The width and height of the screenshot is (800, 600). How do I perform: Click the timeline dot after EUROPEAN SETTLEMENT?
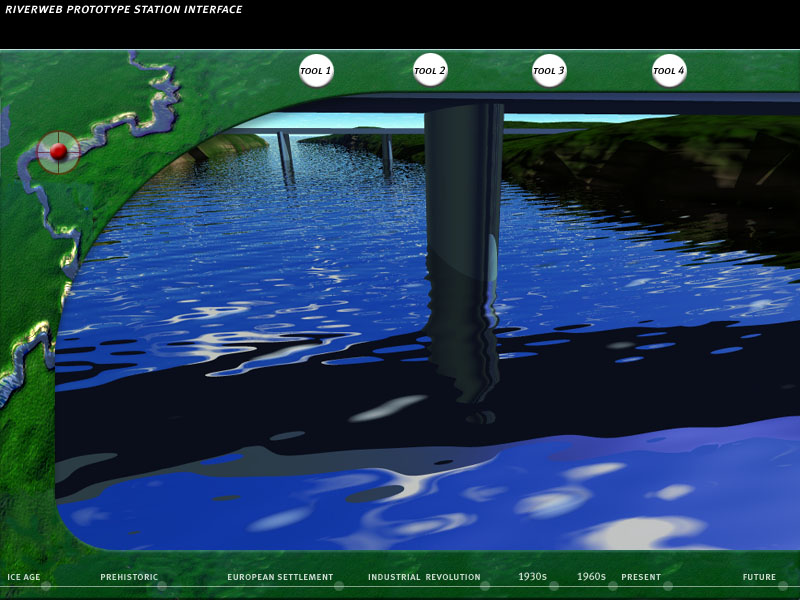click(x=339, y=586)
